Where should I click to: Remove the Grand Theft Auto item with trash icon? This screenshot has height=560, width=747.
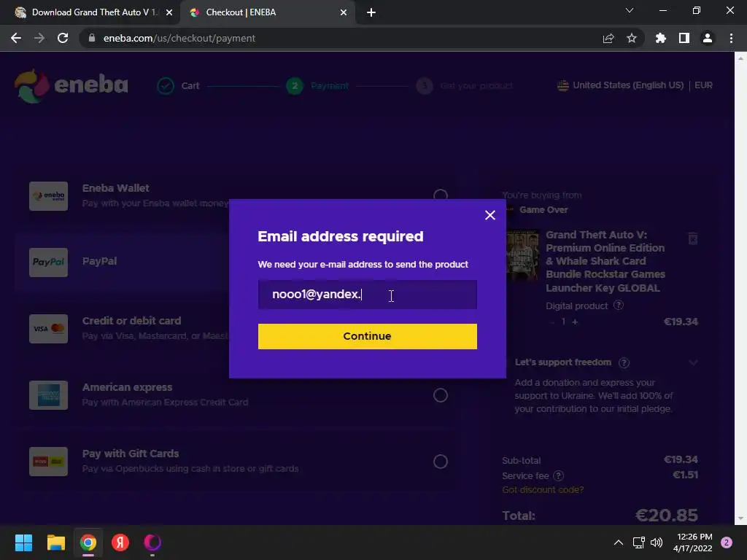[x=693, y=238]
